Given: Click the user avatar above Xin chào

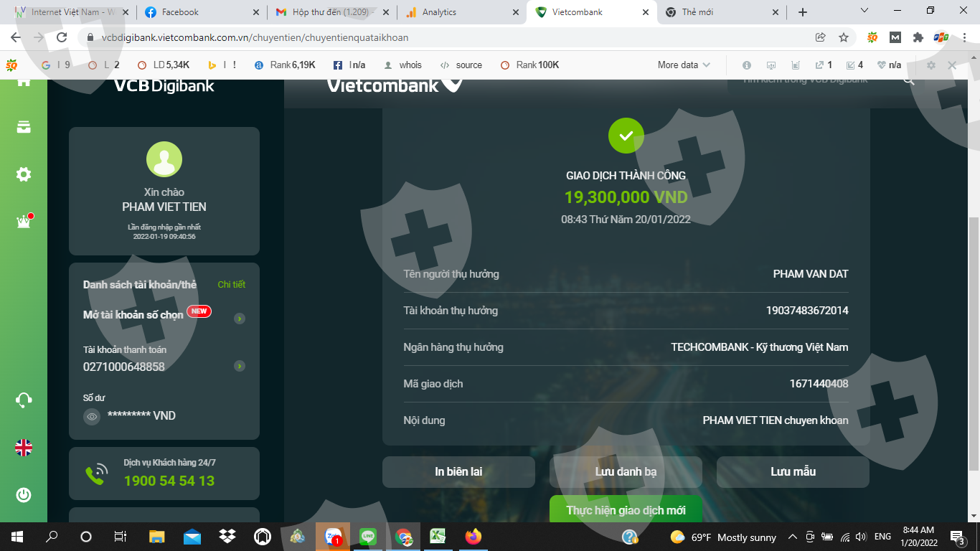Looking at the screenshot, I should [164, 159].
